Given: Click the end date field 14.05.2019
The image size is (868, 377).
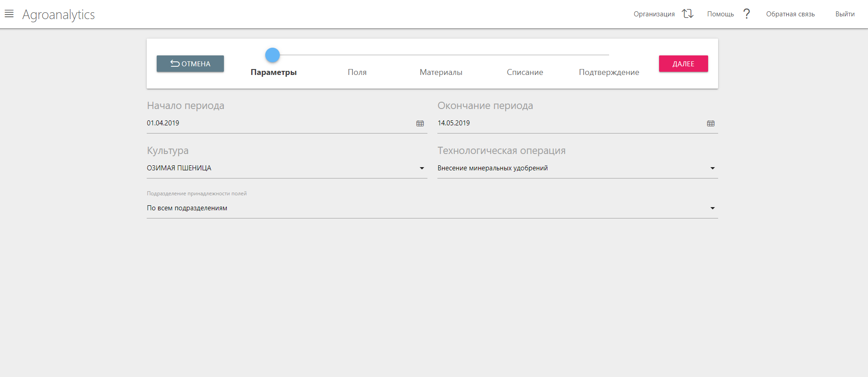Looking at the screenshot, I should pyautogui.click(x=563, y=123).
